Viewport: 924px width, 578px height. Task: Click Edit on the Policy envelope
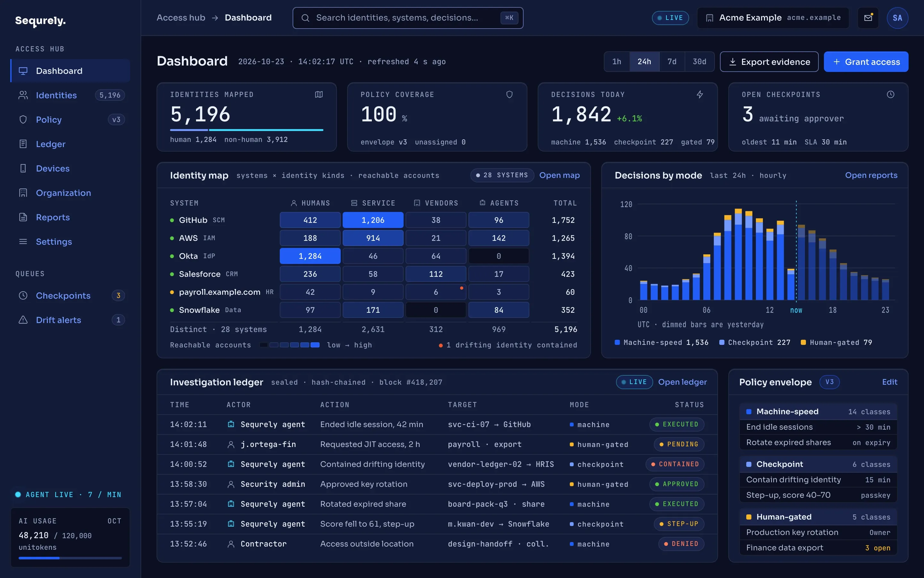[890, 382]
